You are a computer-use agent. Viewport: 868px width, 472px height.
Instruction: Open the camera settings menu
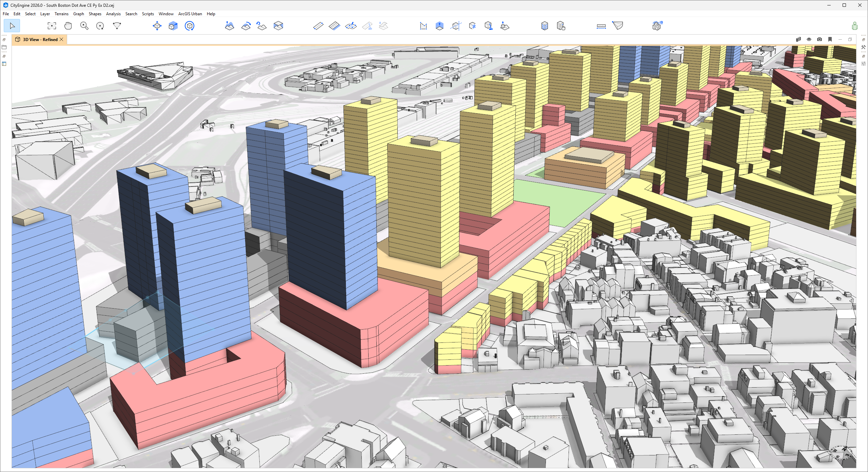(820, 39)
